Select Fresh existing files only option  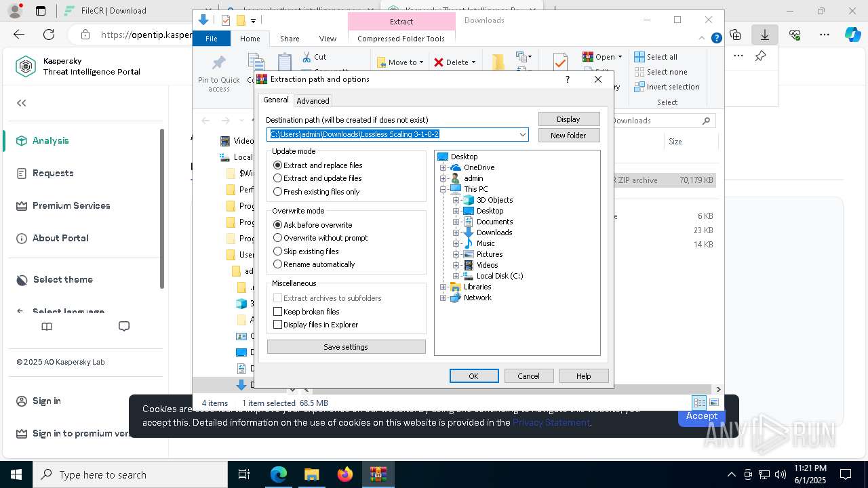316,192
